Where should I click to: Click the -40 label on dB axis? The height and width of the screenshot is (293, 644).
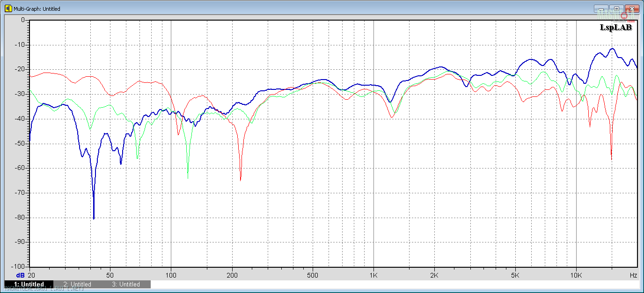tap(21, 119)
